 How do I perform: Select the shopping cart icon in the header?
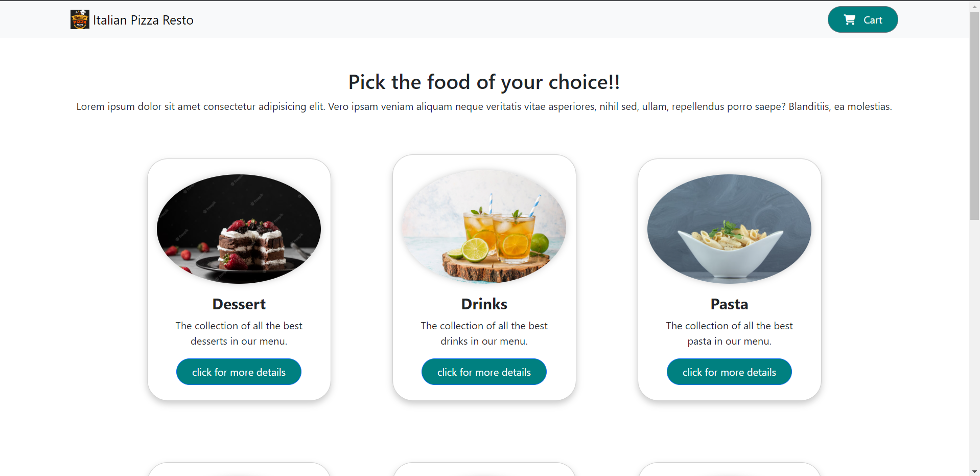click(850, 19)
